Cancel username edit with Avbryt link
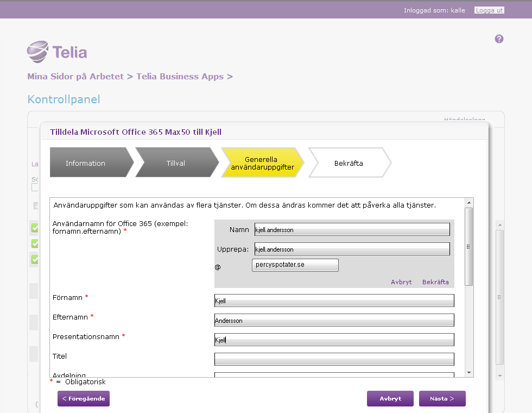The height and width of the screenshot is (413, 532). pyautogui.click(x=401, y=282)
